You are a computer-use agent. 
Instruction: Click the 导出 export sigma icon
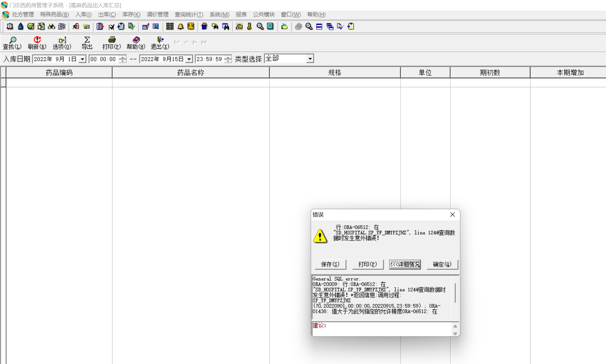click(x=87, y=42)
